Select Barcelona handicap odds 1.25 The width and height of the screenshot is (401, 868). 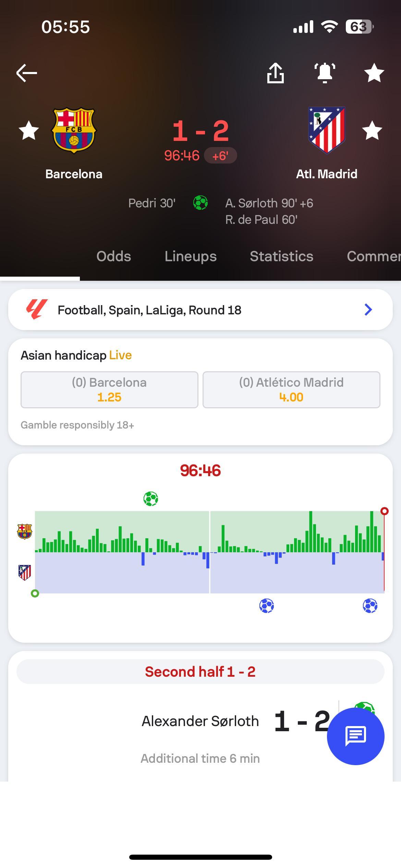(x=109, y=390)
